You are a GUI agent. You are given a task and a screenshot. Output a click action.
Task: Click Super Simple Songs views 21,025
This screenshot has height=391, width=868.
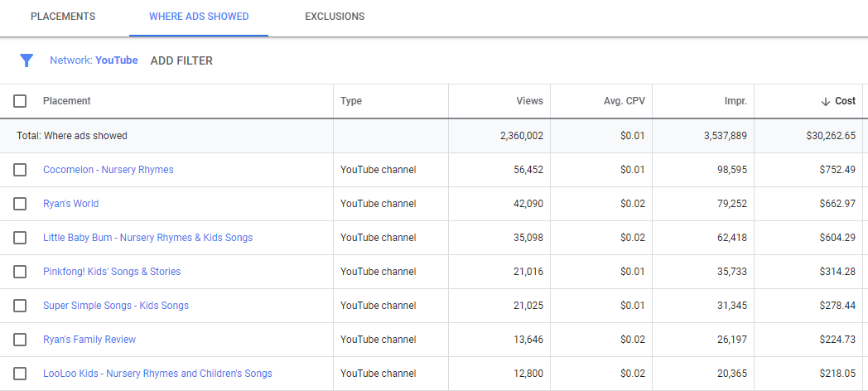(528, 306)
